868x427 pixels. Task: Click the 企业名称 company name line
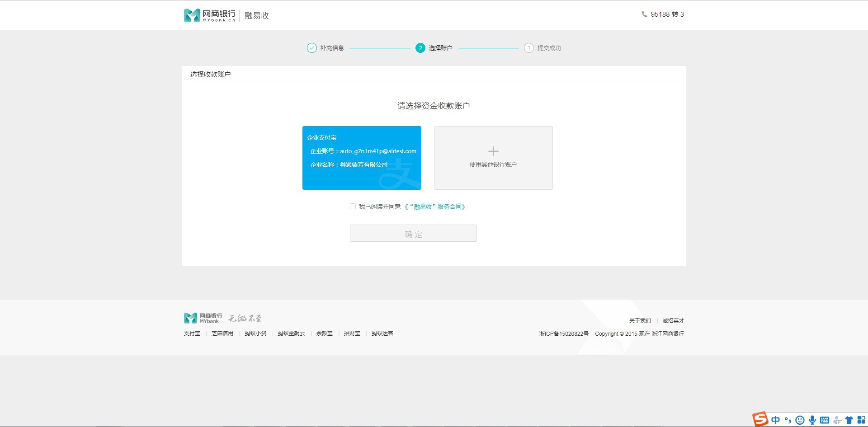pyautogui.click(x=349, y=164)
